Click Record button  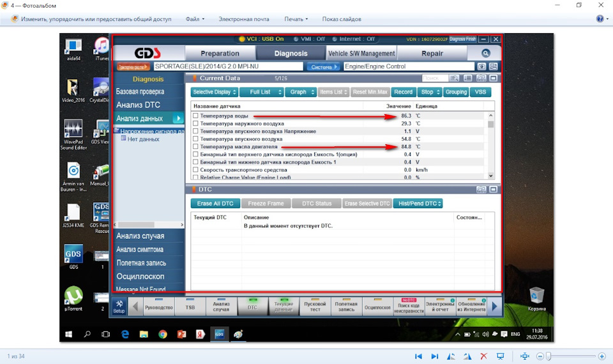click(x=403, y=92)
